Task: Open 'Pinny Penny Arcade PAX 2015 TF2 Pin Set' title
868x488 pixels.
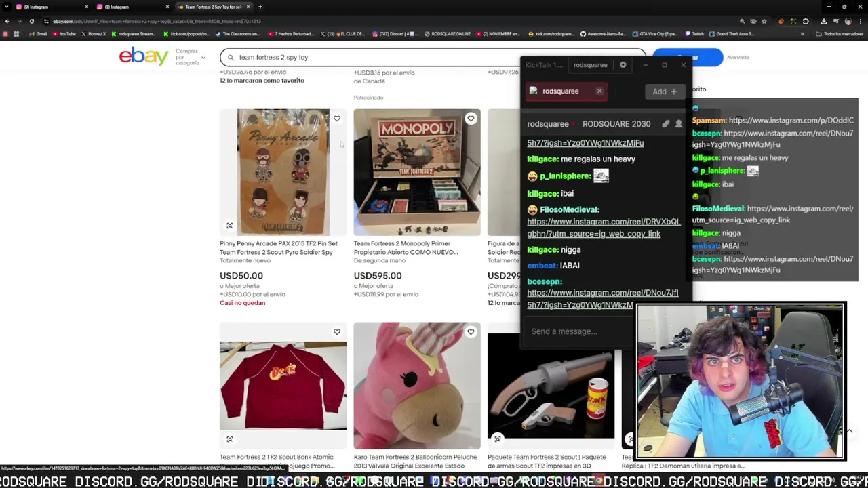Action: click(x=279, y=248)
